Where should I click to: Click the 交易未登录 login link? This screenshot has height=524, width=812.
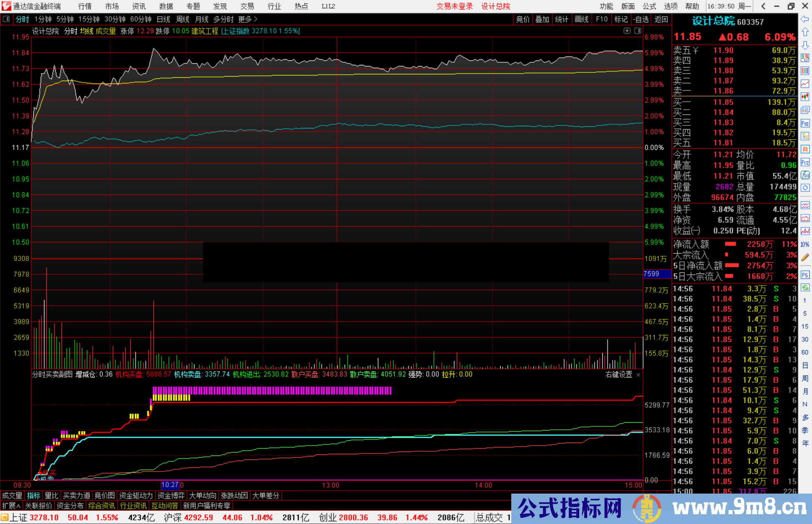click(454, 6)
